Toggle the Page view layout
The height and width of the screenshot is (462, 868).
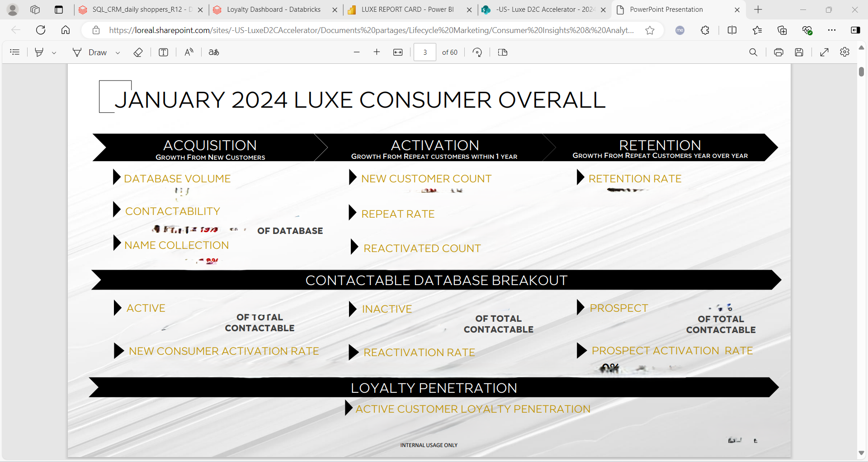[x=503, y=52]
